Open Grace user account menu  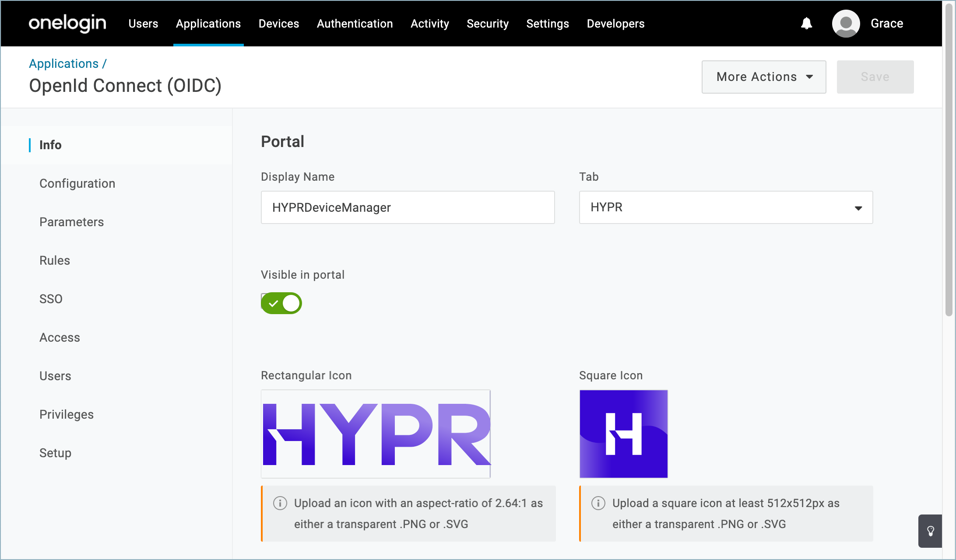tap(887, 23)
